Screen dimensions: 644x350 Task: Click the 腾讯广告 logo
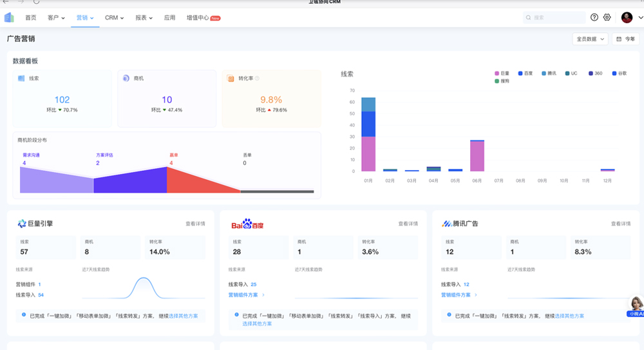pyautogui.click(x=460, y=224)
